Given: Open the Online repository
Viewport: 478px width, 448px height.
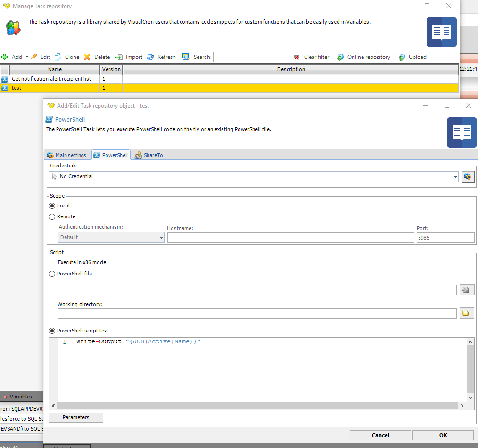Looking at the screenshot, I should click(363, 57).
